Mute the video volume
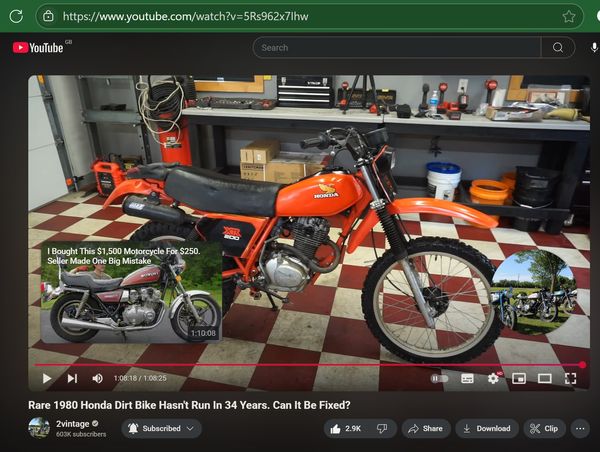Viewport: 600px width, 452px height. pyautogui.click(x=98, y=379)
